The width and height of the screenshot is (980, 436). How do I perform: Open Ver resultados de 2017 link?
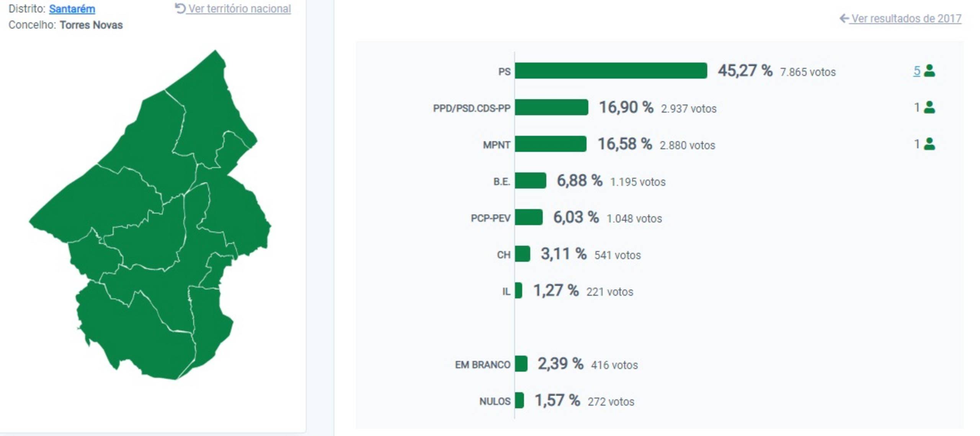pyautogui.click(x=906, y=18)
